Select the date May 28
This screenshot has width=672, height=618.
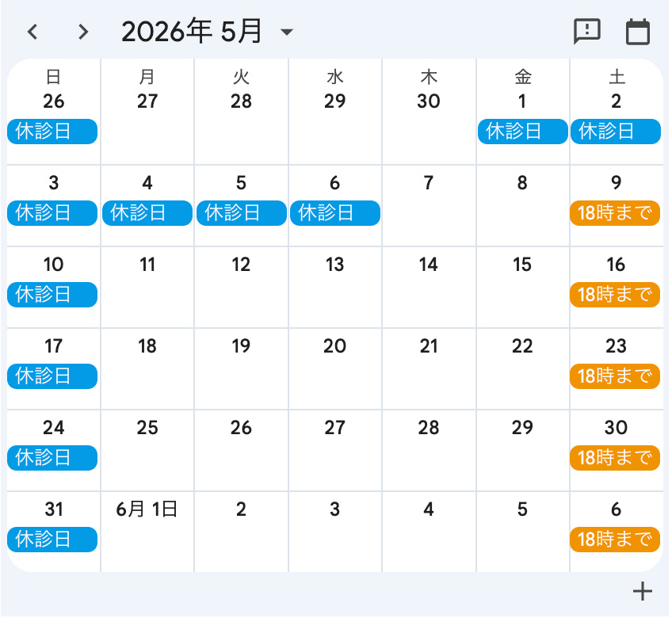pos(429,428)
